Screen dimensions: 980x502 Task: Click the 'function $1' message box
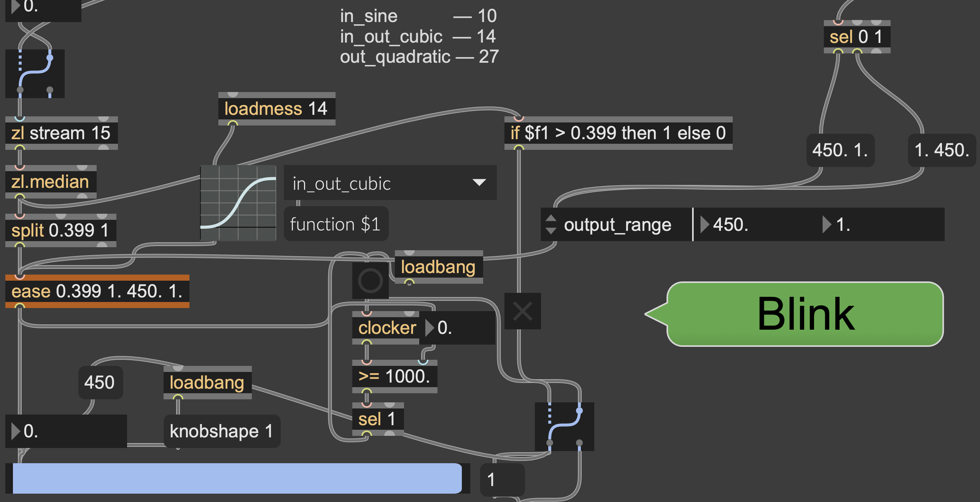[x=336, y=224]
